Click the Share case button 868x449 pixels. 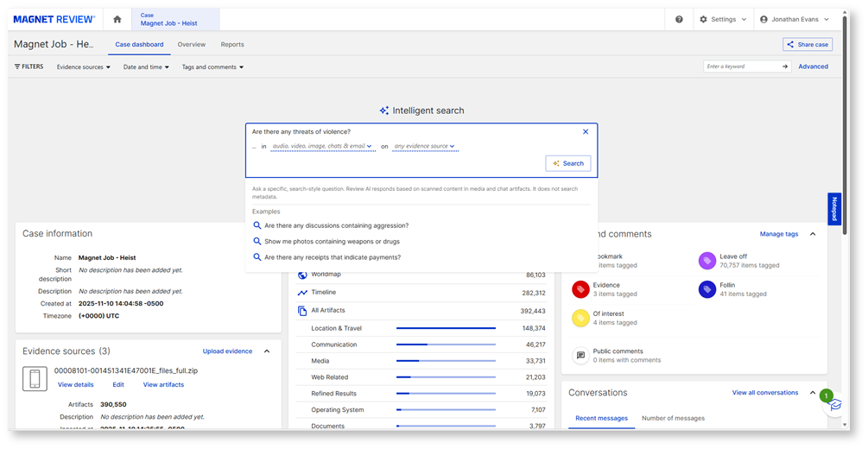pyautogui.click(x=808, y=44)
